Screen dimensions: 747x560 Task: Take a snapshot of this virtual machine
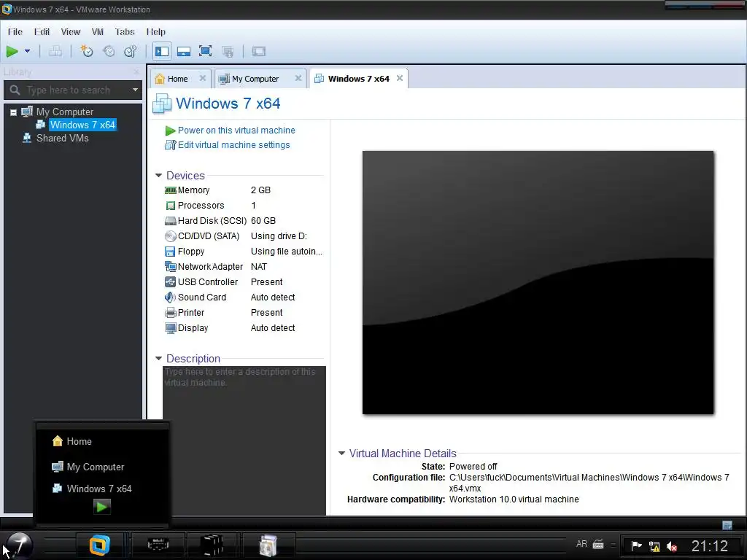[86, 51]
